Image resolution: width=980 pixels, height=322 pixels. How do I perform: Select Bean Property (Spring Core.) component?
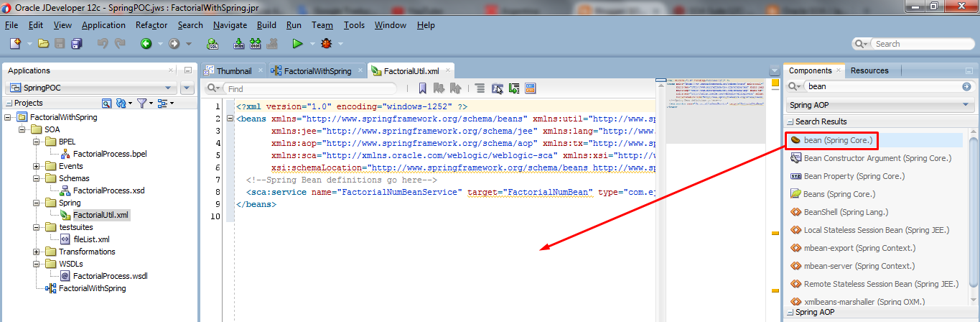(854, 176)
